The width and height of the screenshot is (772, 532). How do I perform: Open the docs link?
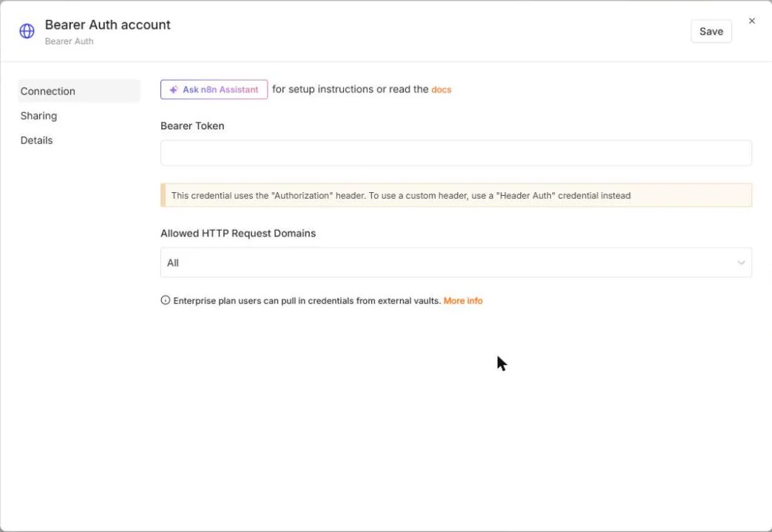click(441, 89)
